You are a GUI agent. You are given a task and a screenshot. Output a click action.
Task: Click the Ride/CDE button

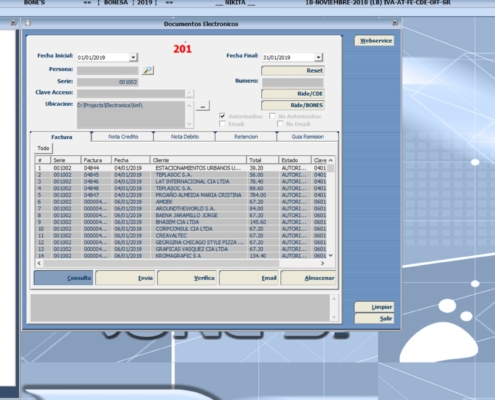(x=293, y=94)
